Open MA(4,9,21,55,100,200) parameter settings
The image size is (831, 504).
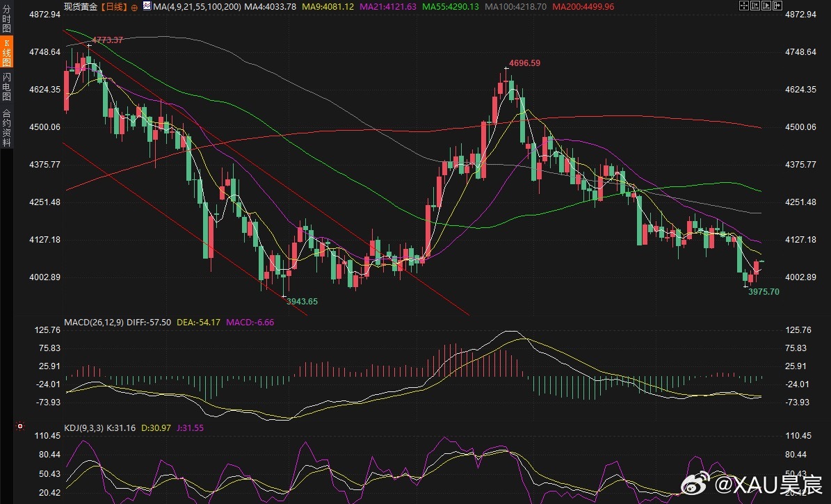[196, 7]
